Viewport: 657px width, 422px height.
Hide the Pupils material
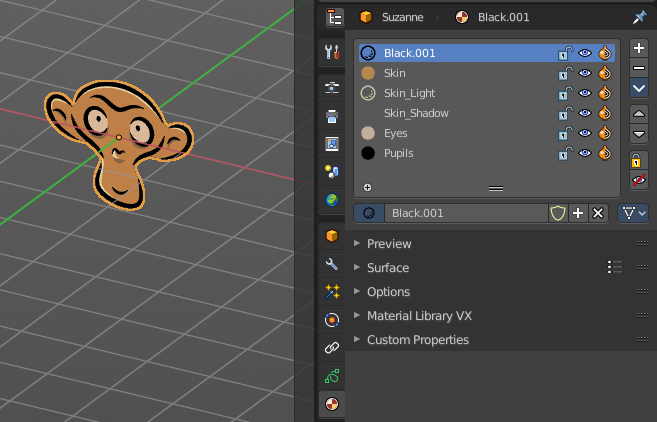(585, 153)
